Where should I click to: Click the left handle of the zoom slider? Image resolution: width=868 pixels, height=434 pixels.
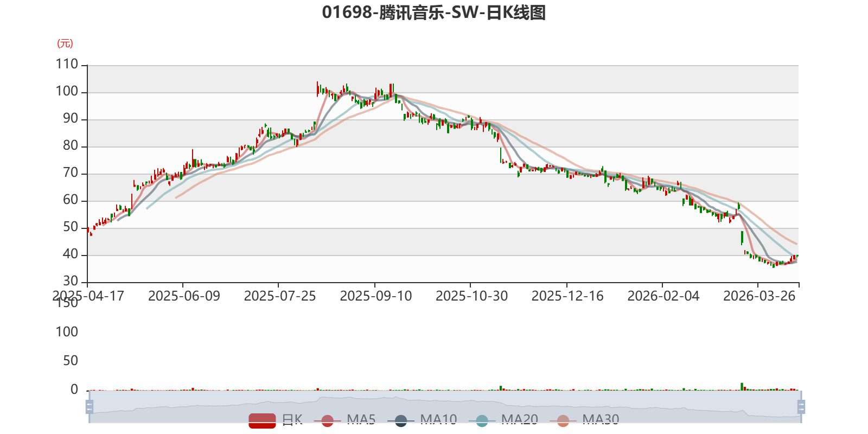coord(90,406)
